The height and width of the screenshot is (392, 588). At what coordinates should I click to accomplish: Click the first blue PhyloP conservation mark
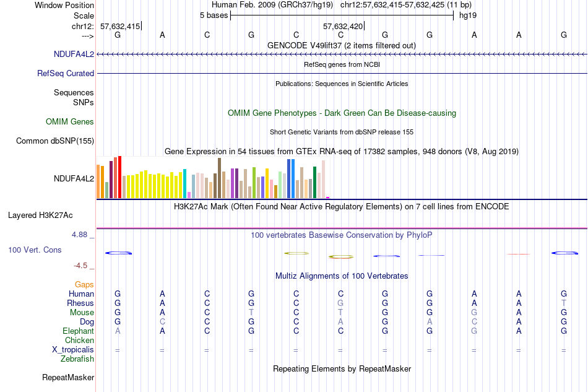pos(118,253)
